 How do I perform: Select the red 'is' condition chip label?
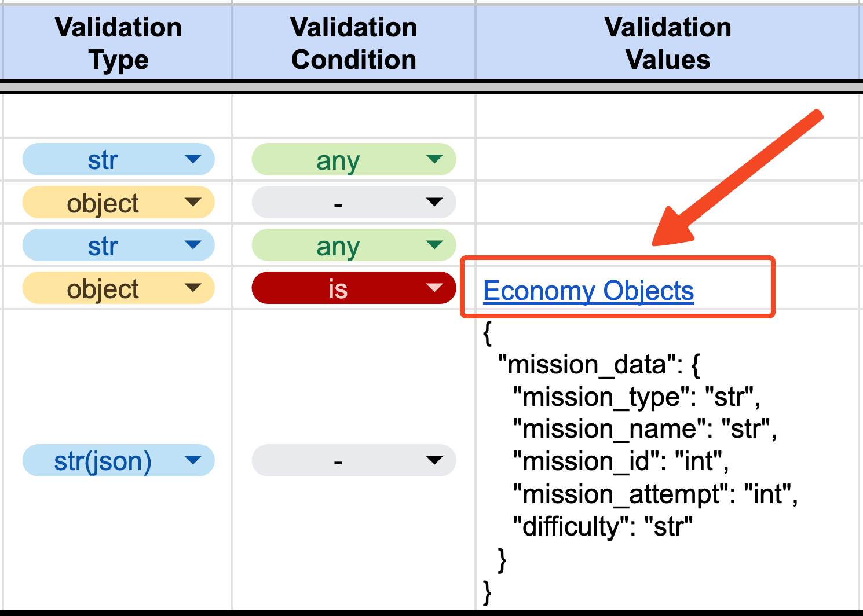(338, 288)
